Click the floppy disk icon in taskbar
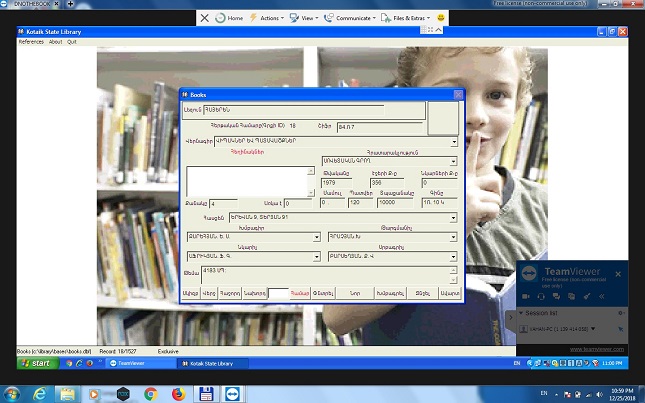 coord(205,394)
